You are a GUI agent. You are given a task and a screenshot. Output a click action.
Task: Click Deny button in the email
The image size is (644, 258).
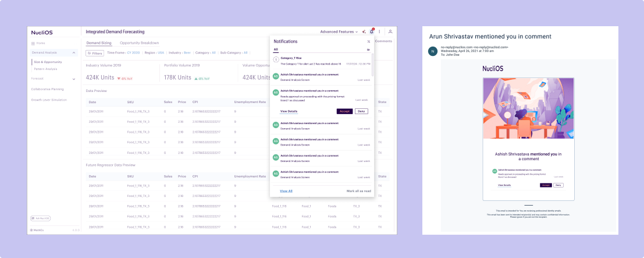[558, 185]
